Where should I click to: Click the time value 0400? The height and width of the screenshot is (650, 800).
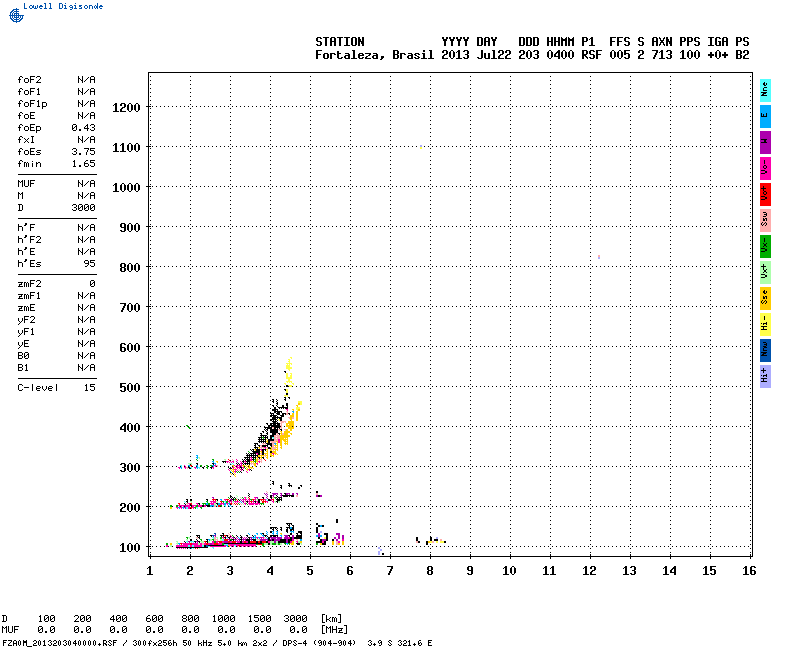[560, 55]
